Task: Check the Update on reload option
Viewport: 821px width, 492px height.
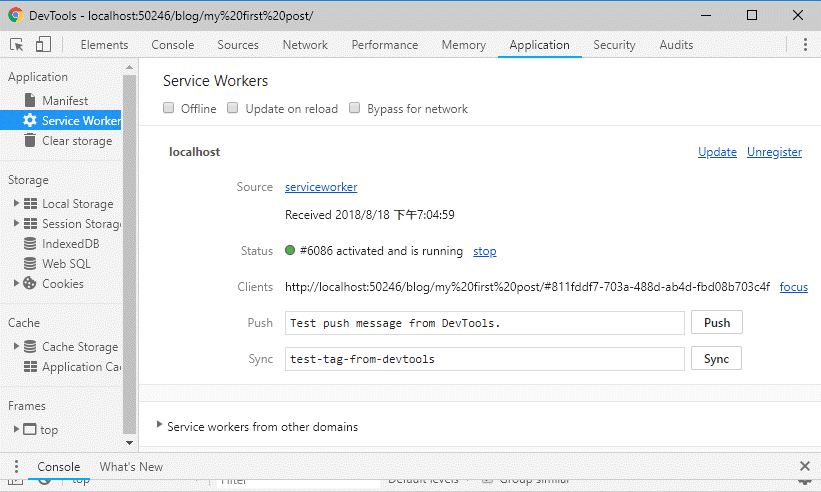Action: (x=233, y=108)
